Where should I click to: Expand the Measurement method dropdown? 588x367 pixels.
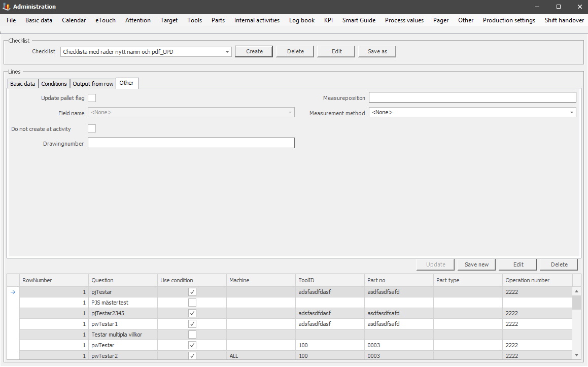click(x=571, y=113)
